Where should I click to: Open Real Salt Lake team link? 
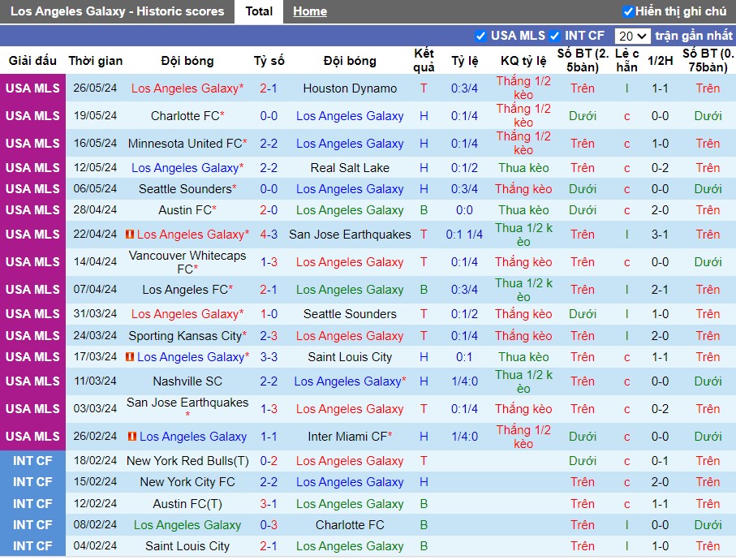tap(350, 167)
